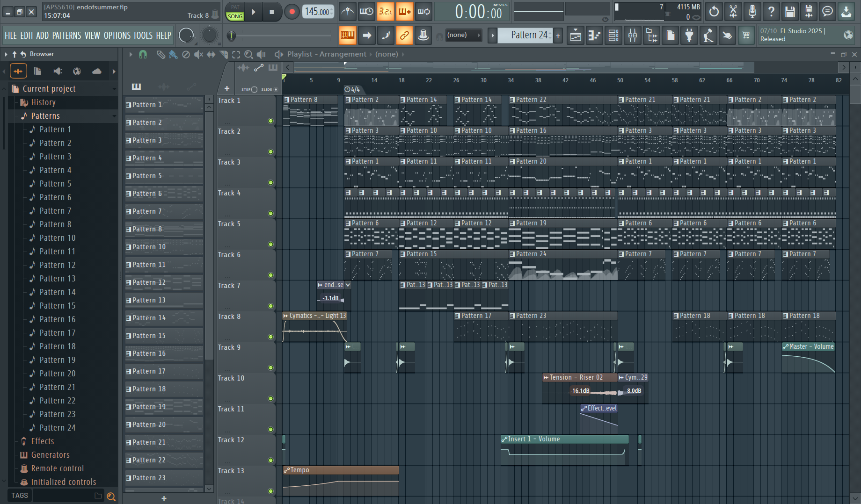
Task: Select the Draw pencil tool in playlist
Action: 161,55
